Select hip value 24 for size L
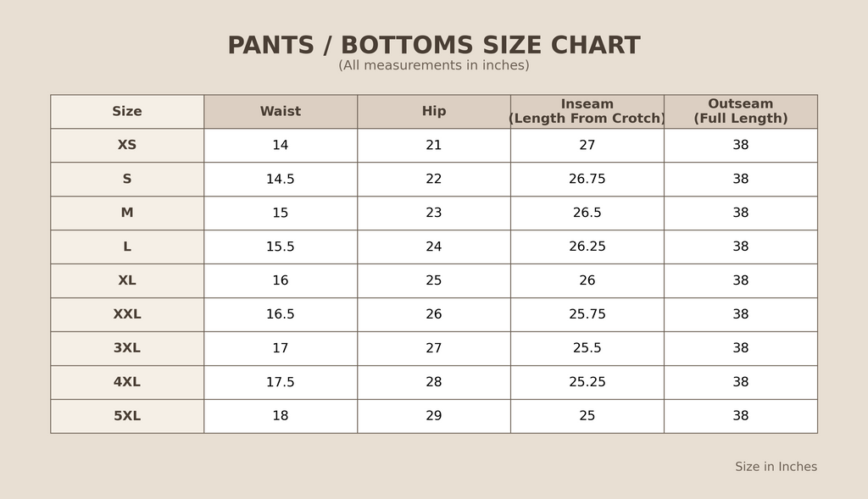The image size is (868, 499). click(x=434, y=247)
